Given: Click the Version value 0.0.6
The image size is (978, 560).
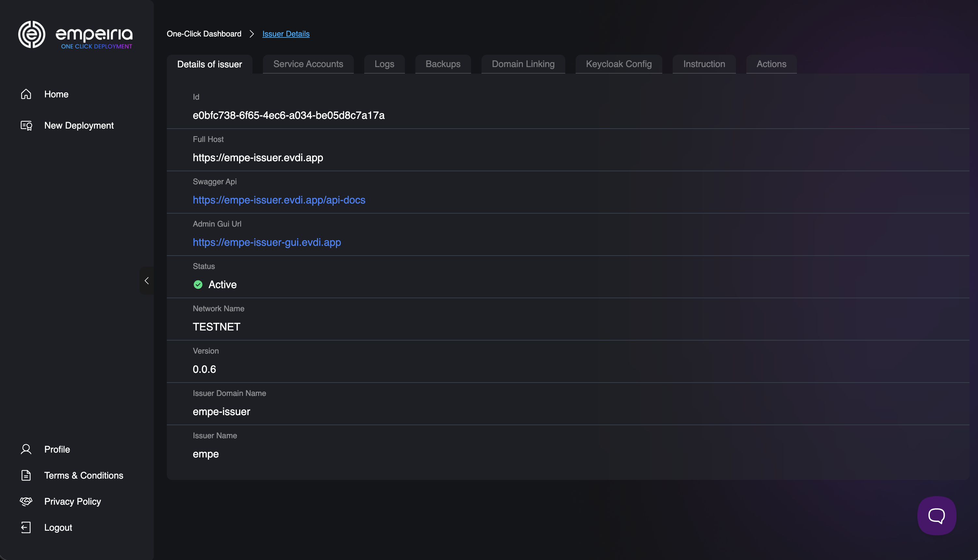Looking at the screenshot, I should tap(204, 369).
